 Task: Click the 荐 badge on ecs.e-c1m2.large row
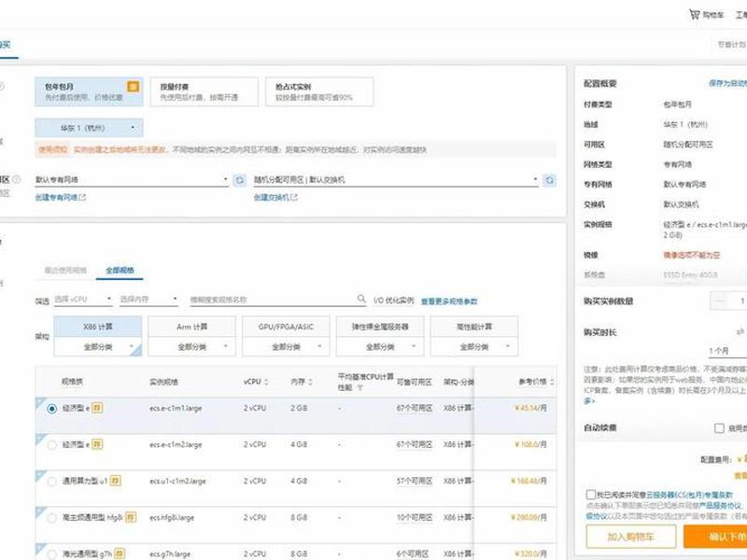pos(97,444)
